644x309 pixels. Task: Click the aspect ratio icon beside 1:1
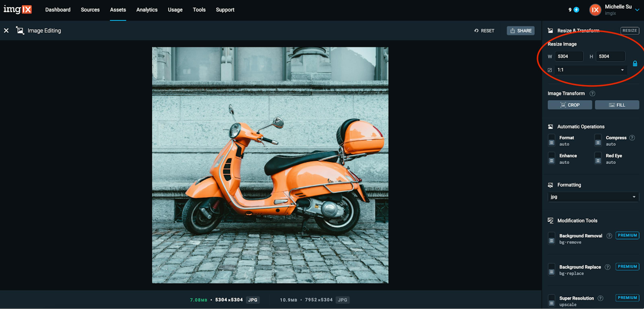(550, 70)
